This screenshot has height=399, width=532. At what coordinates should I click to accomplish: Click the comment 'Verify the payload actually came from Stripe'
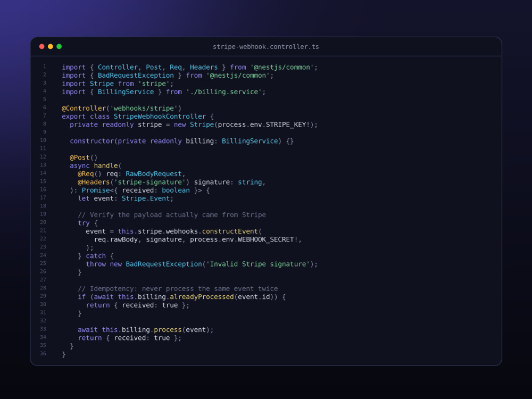[x=172, y=215]
